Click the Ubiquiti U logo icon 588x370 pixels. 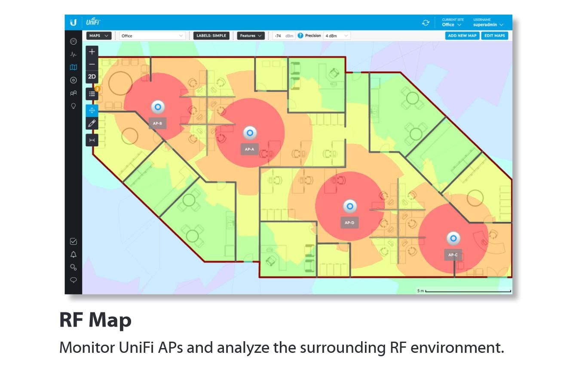point(73,23)
